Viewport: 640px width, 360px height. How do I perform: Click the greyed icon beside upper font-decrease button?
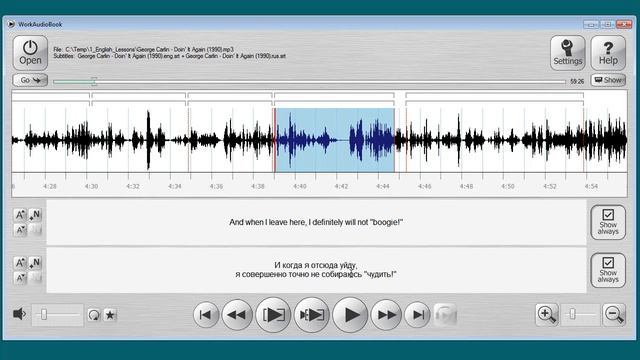(35, 230)
